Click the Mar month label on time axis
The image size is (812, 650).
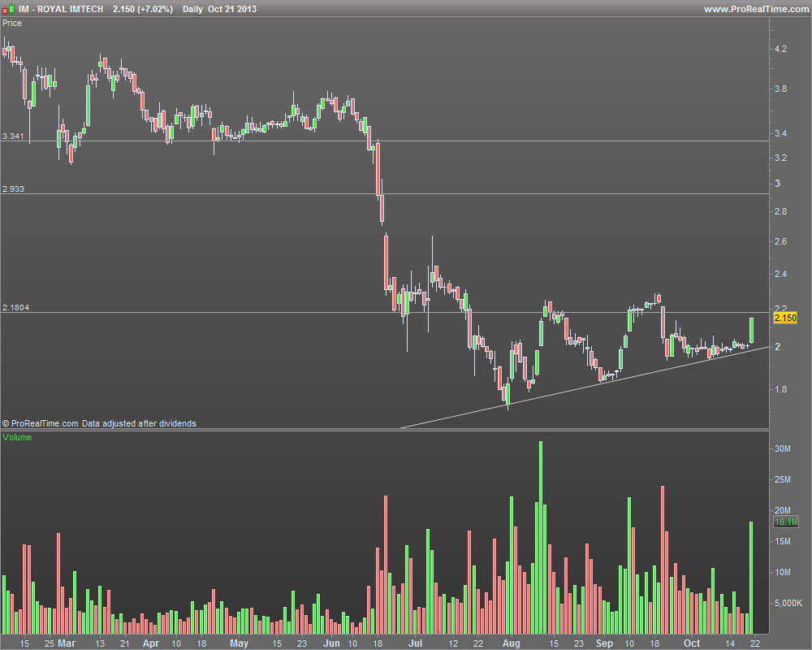67,643
